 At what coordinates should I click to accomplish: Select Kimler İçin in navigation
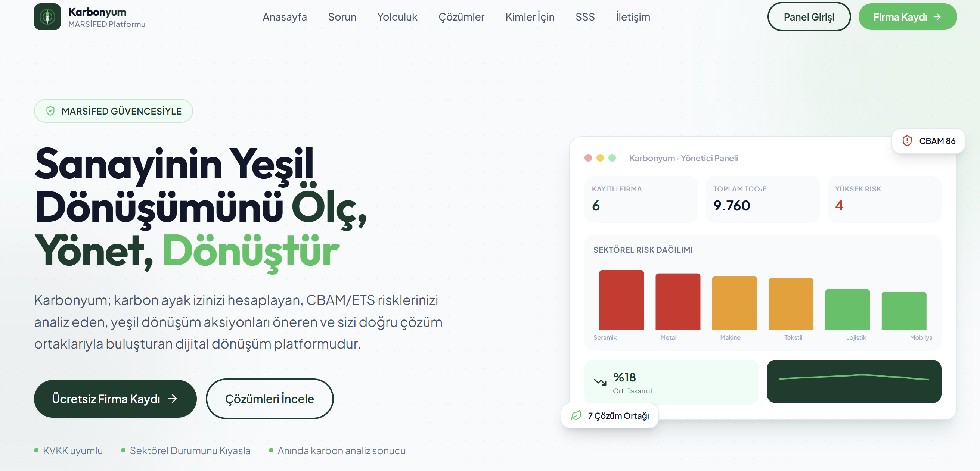tap(530, 17)
